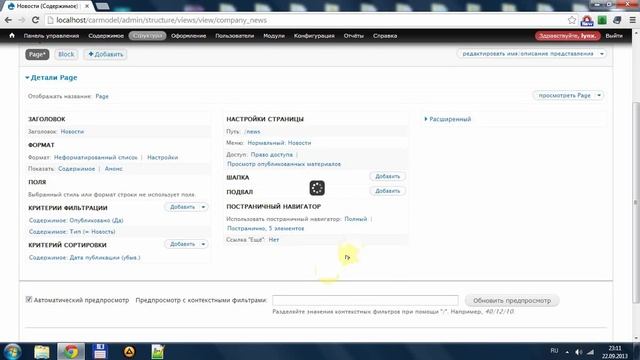Open the Chrome menu icon

pos(632,20)
